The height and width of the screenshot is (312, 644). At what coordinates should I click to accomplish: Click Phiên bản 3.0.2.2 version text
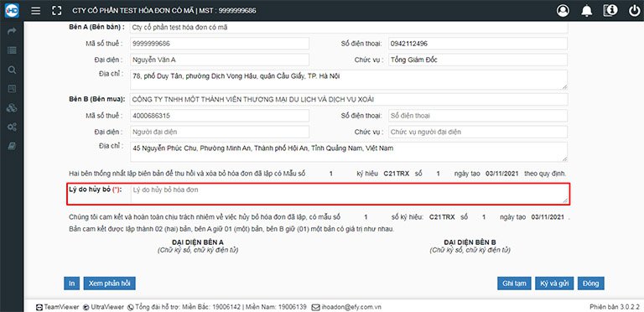pos(615,307)
